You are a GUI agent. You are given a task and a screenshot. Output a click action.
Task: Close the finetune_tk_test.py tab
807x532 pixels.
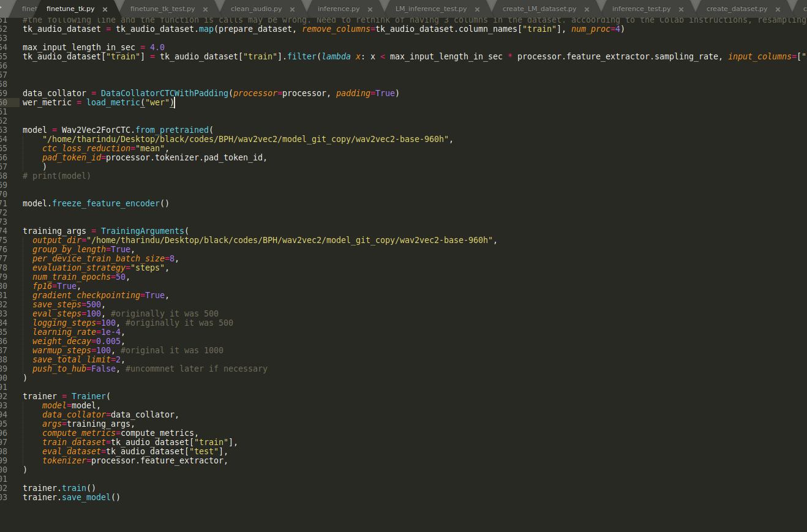[x=205, y=9]
